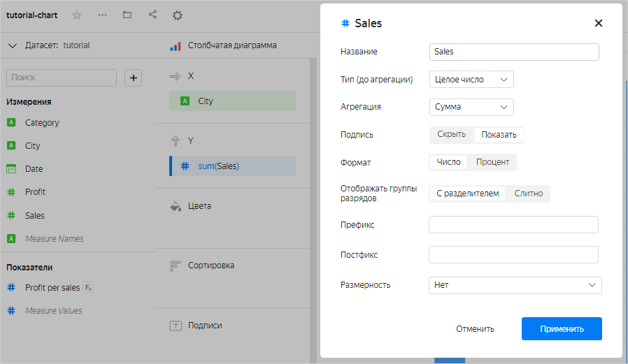Open the 'Целое число' type dropdown
This screenshot has width=628, height=364.
pos(471,80)
